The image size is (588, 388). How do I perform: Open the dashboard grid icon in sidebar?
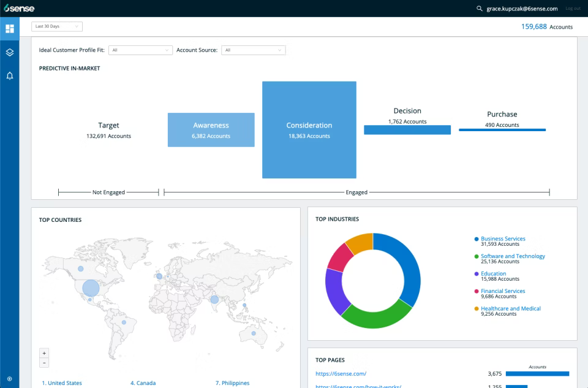(10, 29)
